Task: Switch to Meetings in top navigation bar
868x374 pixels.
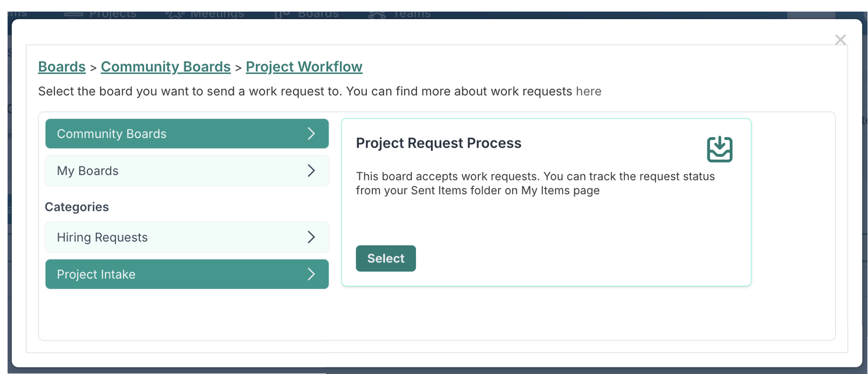Action: (217, 15)
